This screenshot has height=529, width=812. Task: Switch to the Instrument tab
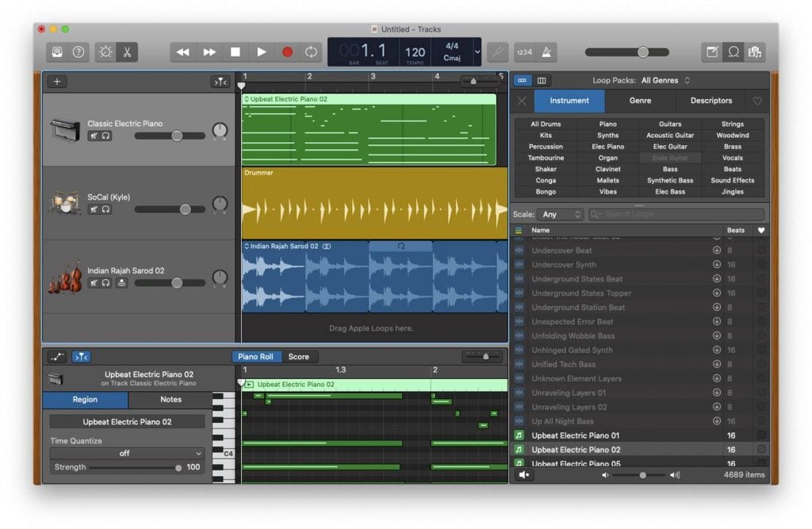[569, 101]
